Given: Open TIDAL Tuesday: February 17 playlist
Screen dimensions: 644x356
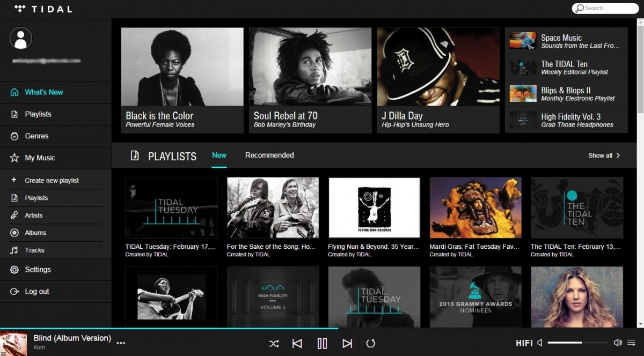Looking at the screenshot, I should pos(171,217).
